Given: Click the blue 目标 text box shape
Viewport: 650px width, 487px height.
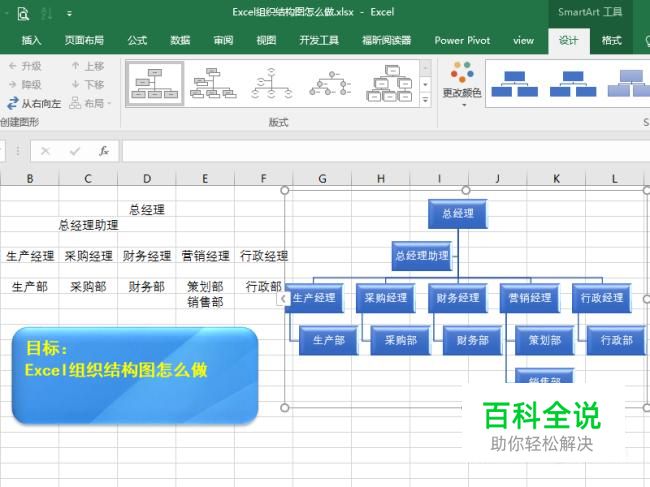Looking at the screenshot, I should [135, 376].
